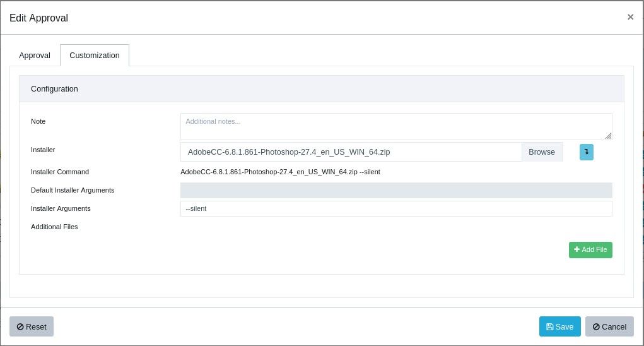Click the greyed Default Installer Arguments field

396,191
